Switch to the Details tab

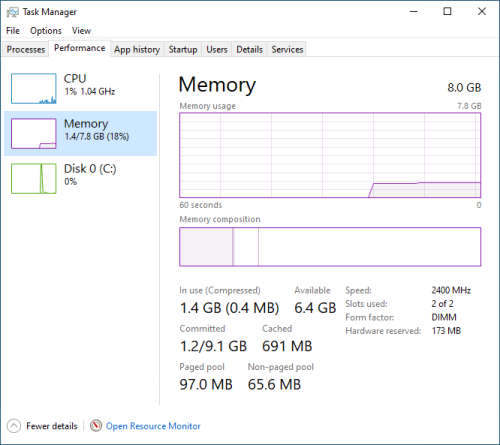pos(249,49)
